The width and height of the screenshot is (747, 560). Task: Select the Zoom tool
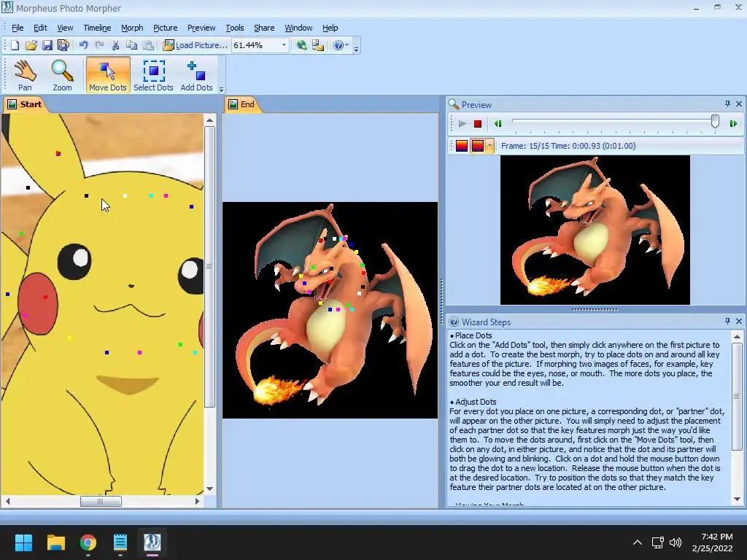coord(63,75)
